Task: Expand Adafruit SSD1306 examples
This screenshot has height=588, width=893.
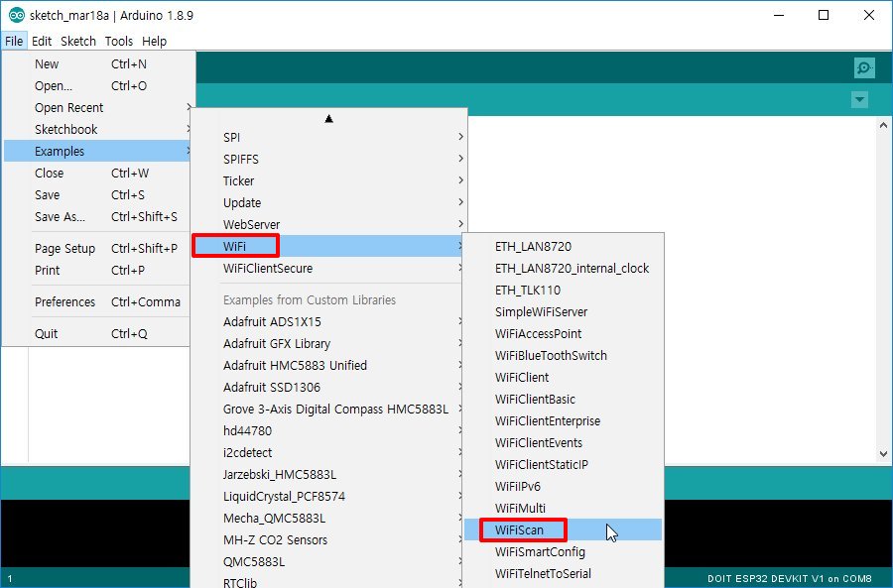Action: [x=328, y=387]
